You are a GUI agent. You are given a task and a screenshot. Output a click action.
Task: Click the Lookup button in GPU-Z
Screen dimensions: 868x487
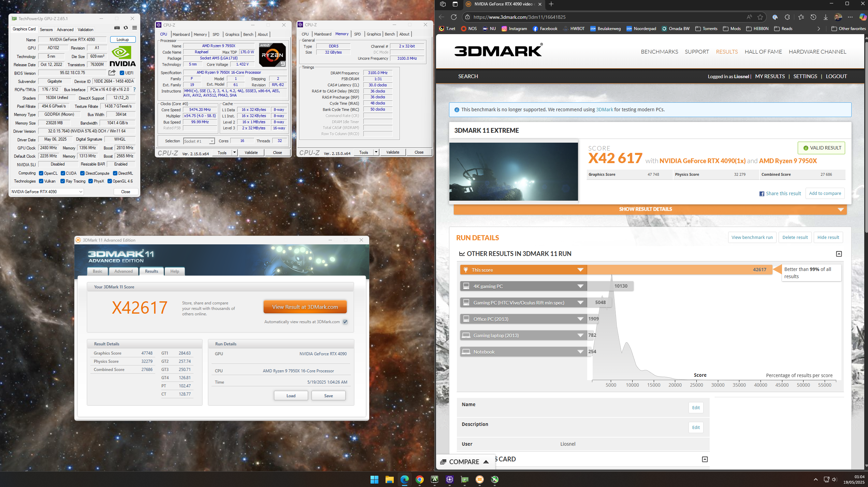123,40
